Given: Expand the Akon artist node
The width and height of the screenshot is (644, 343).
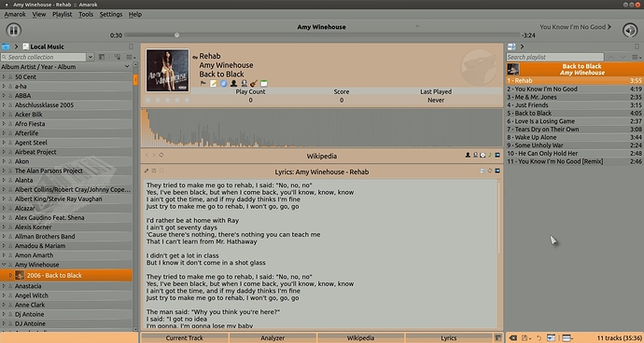Looking at the screenshot, I should click(4, 161).
